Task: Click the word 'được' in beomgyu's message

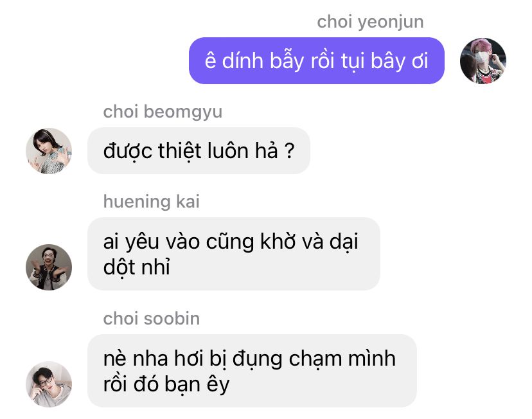Action: 128,151
